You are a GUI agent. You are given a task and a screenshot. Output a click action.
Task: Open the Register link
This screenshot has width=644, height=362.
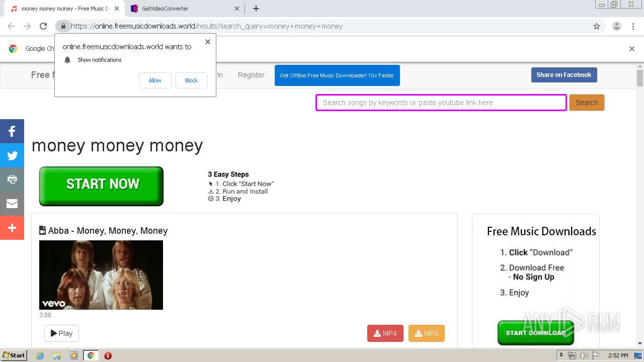(251, 75)
